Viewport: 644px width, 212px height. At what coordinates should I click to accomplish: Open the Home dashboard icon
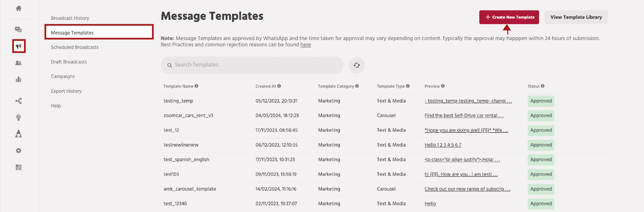[x=19, y=8]
